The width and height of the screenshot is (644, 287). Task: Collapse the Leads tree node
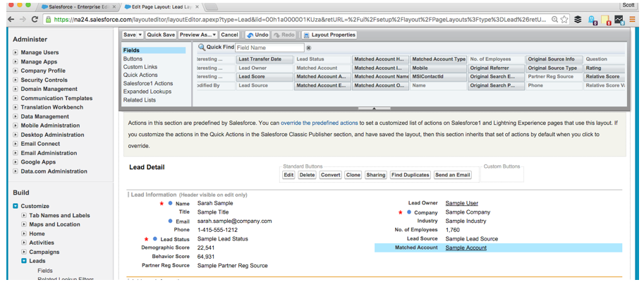click(x=24, y=261)
